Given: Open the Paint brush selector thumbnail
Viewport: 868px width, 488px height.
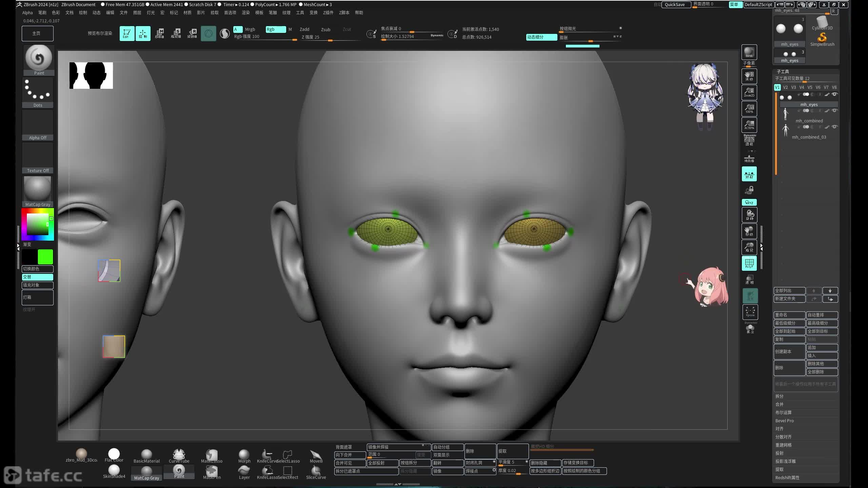Looking at the screenshot, I should 39,60.
